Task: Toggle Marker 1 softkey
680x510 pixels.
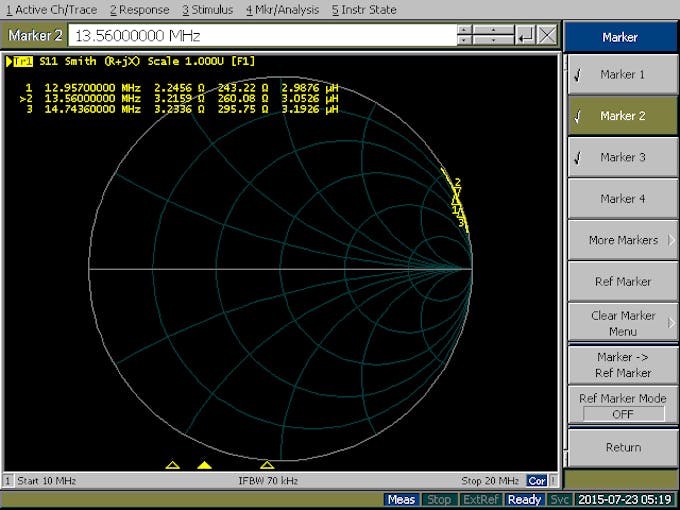Action: tap(622, 75)
